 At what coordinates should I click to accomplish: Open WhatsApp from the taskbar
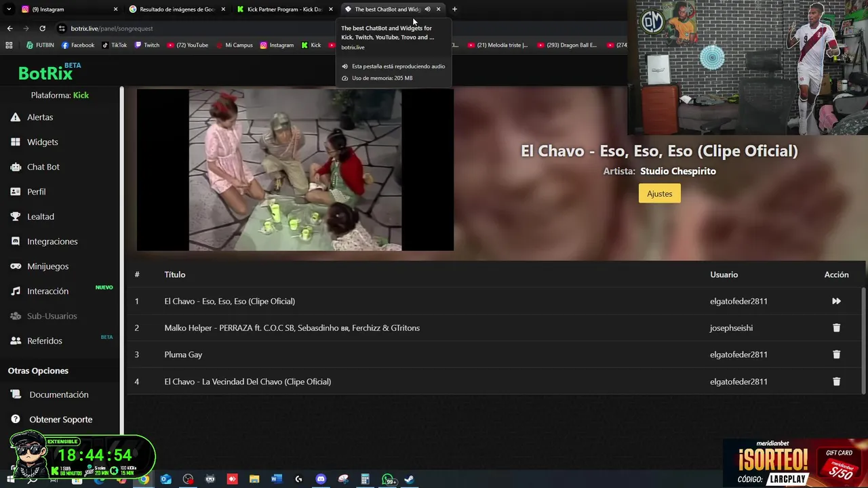coord(388,479)
